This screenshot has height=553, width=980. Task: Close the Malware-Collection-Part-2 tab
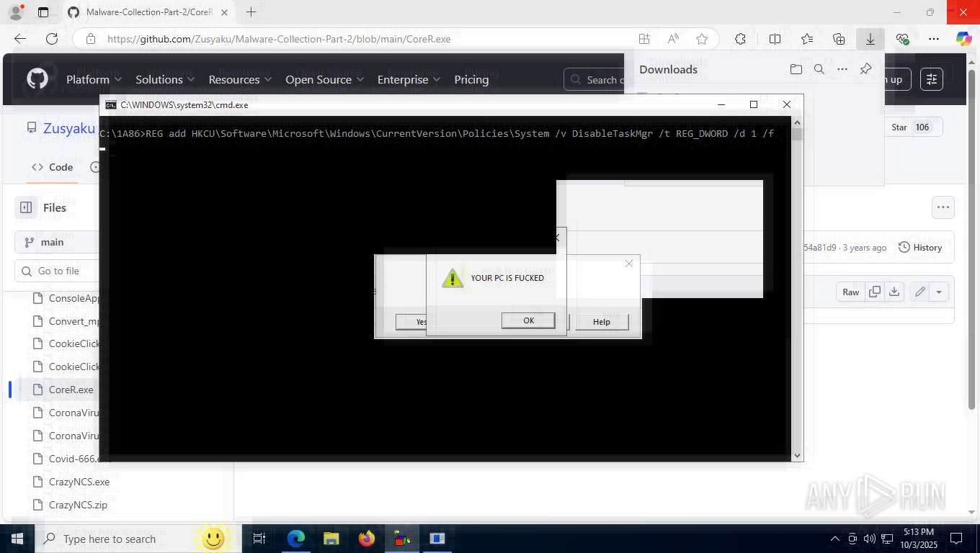tap(225, 12)
